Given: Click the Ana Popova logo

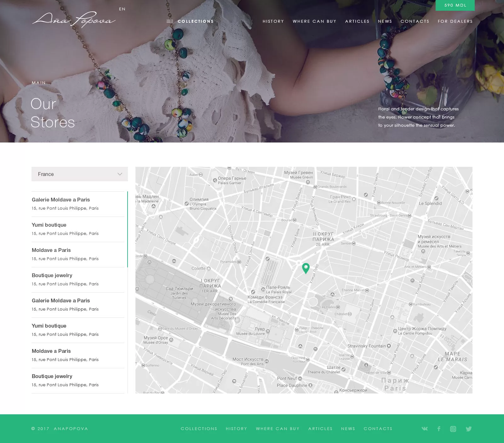Looking at the screenshot, I should tap(74, 20).
